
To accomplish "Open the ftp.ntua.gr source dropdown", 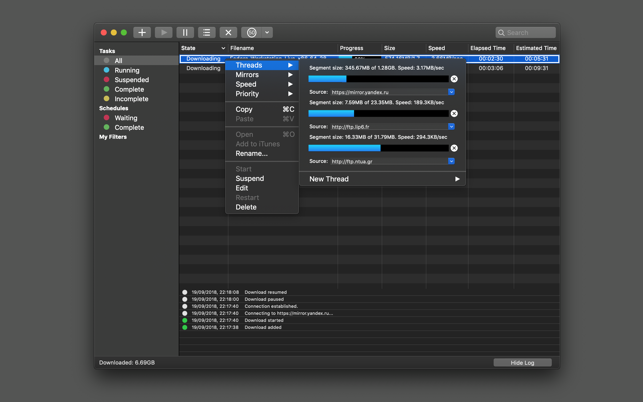I will (x=451, y=161).
